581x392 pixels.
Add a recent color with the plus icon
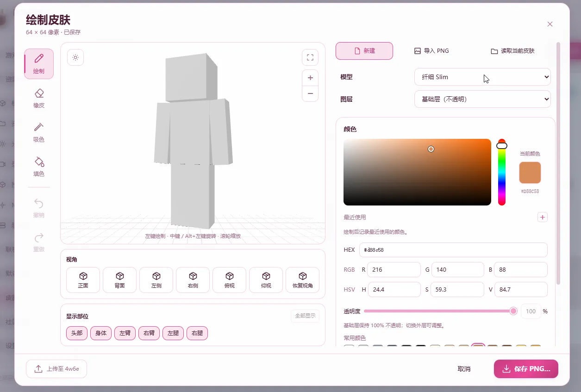pos(543,217)
